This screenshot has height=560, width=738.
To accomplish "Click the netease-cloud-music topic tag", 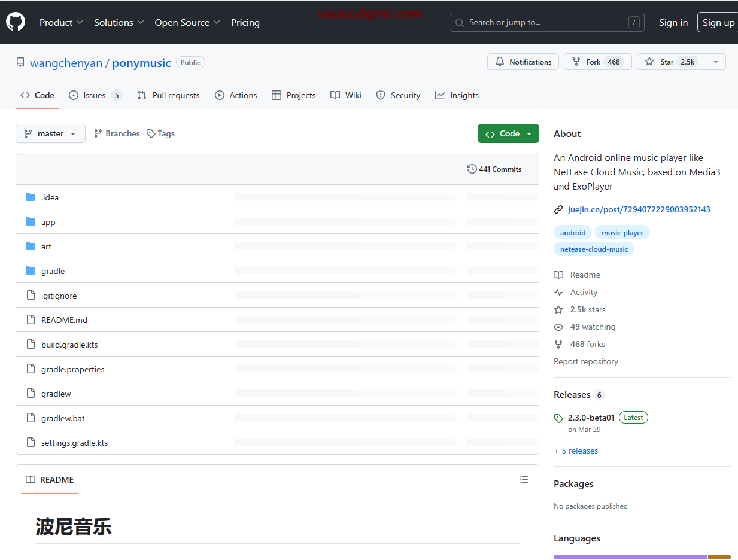I will (594, 249).
